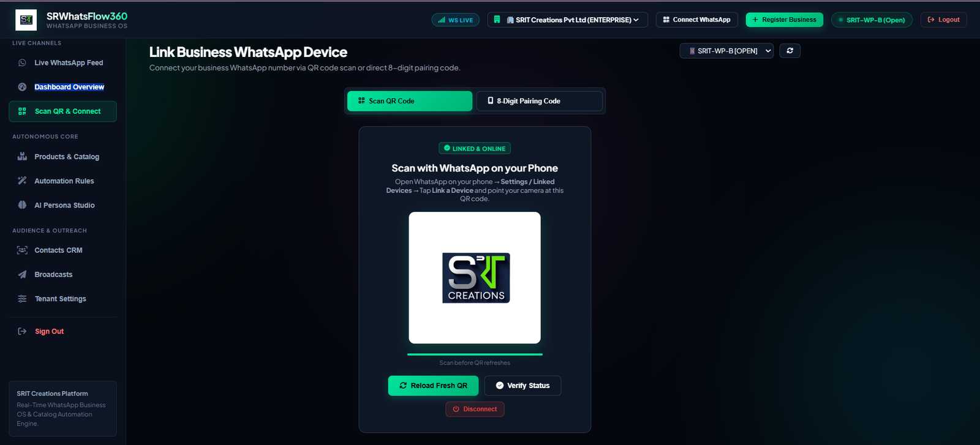
Task: Click the WS LIVE signal bars icon
Action: point(442,20)
